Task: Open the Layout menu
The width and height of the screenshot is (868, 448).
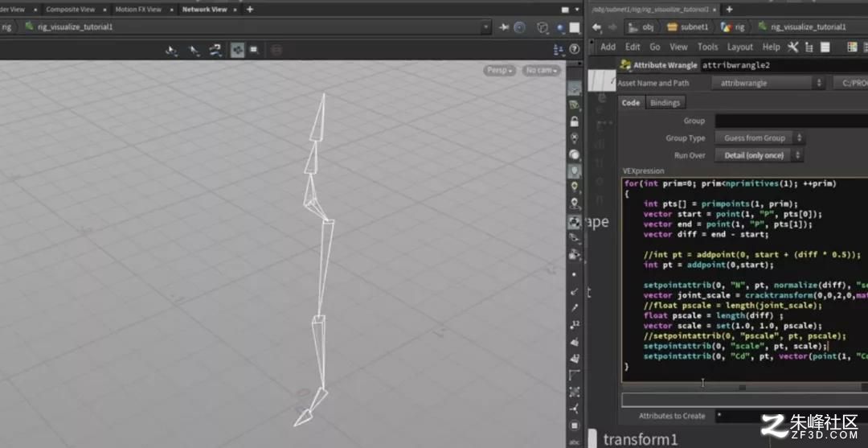Action: (739, 47)
